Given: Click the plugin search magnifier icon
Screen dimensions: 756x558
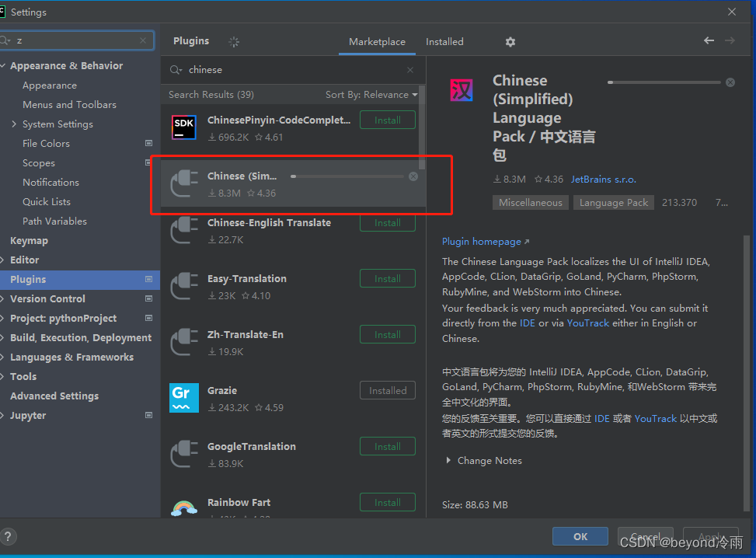Looking at the screenshot, I should (176, 70).
